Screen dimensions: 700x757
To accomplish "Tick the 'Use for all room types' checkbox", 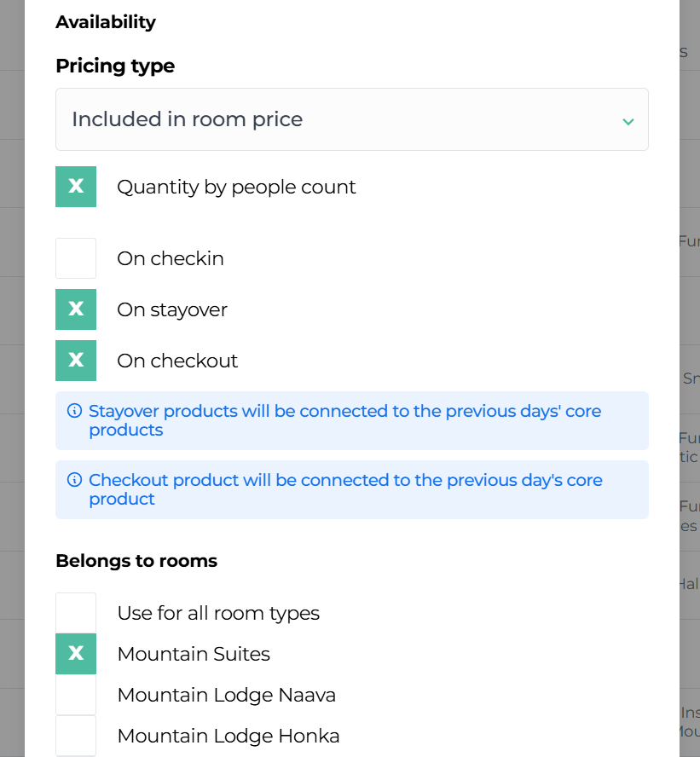I will coord(76,613).
